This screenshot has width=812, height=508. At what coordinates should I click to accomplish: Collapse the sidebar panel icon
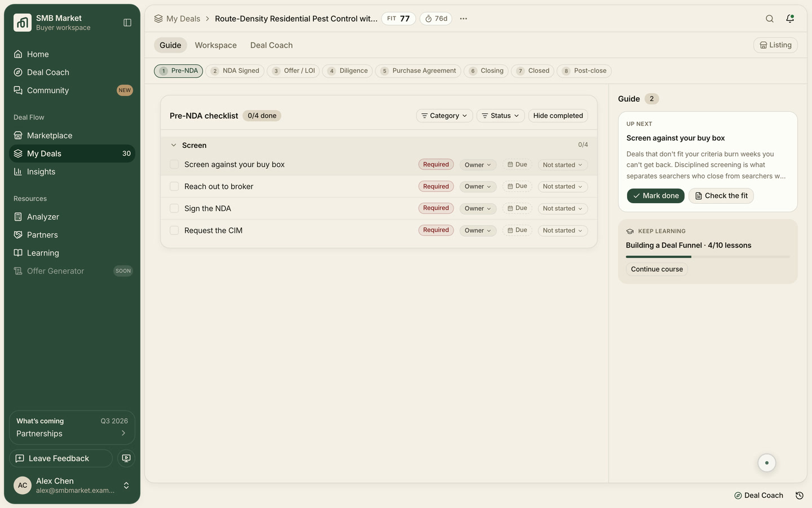(x=127, y=23)
